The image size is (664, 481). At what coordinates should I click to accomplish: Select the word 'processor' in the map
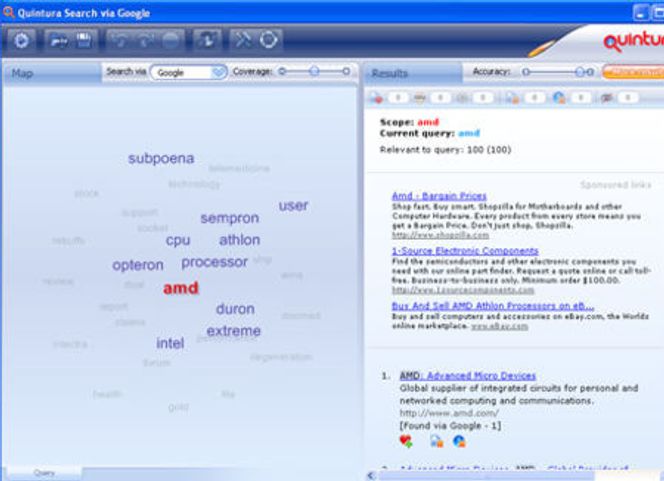[x=214, y=263]
